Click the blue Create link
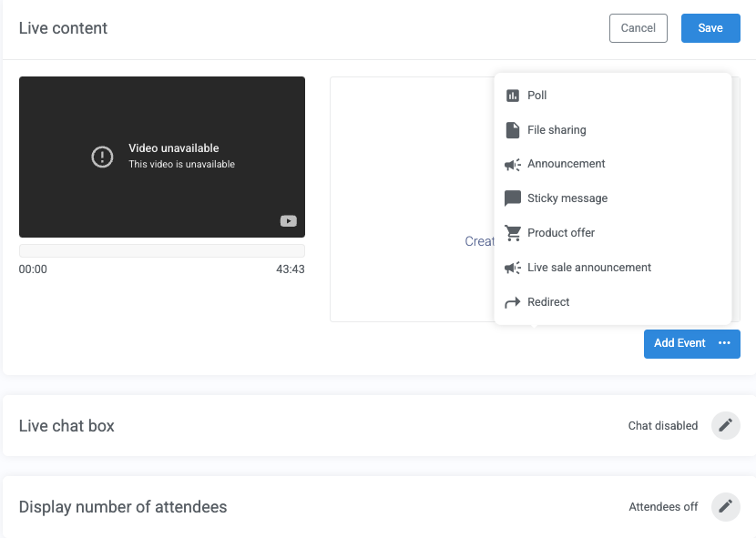 (480, 241)
